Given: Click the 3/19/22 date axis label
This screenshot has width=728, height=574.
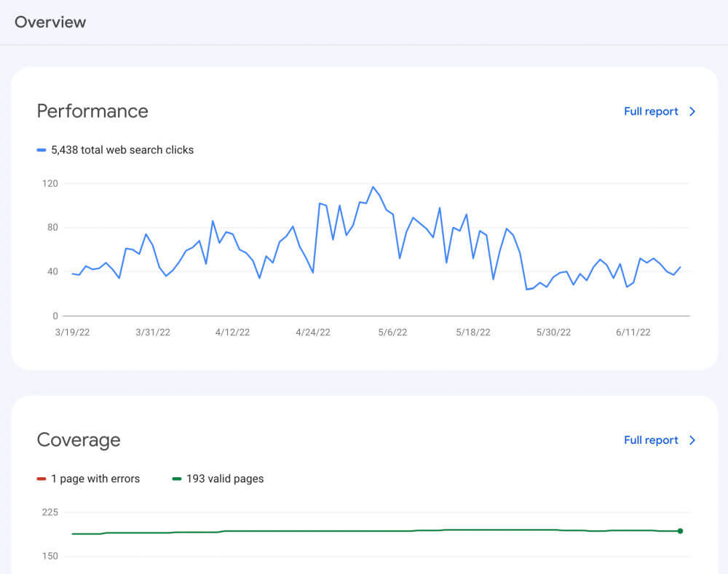Looking at the screenshot, I should tap(72, 332).
